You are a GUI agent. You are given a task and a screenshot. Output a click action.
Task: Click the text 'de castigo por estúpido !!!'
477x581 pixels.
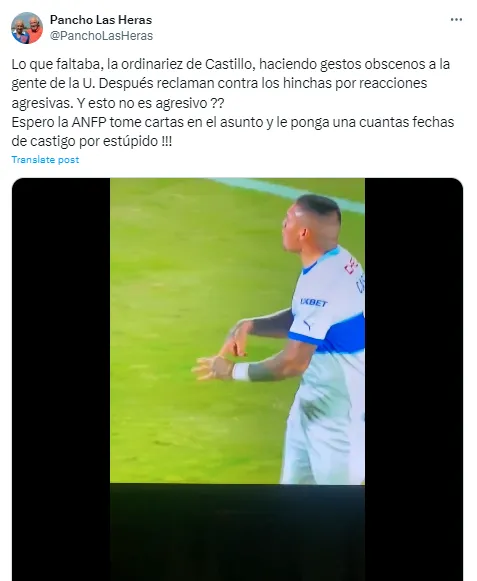coord(92,141)
